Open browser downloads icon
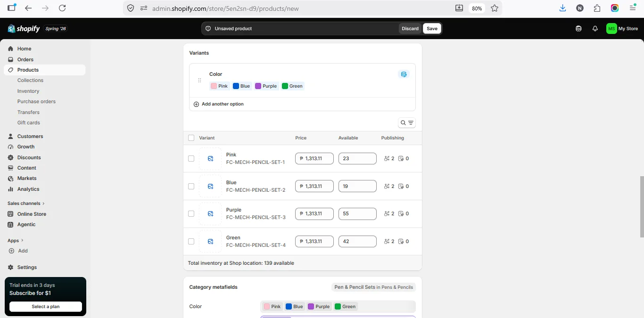This screenshot has width=644, height=318. point(562,8)
